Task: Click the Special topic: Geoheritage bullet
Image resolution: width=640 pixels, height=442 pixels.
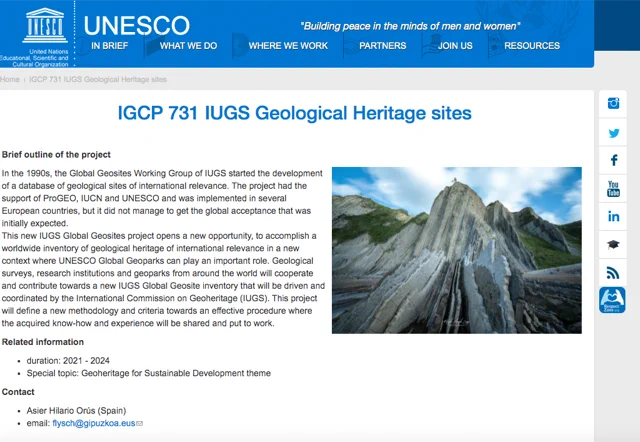Action: [x=149, y=373]
